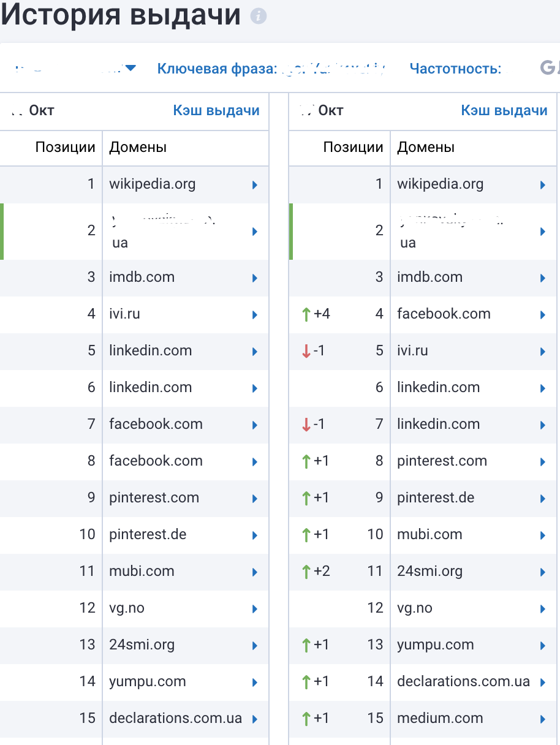Click arrow next to mubi.com, left table

(255, 572)
